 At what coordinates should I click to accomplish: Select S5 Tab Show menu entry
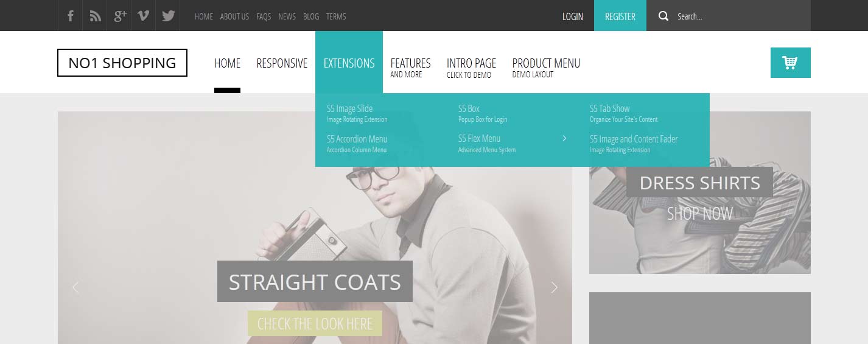tap(623, 113)
